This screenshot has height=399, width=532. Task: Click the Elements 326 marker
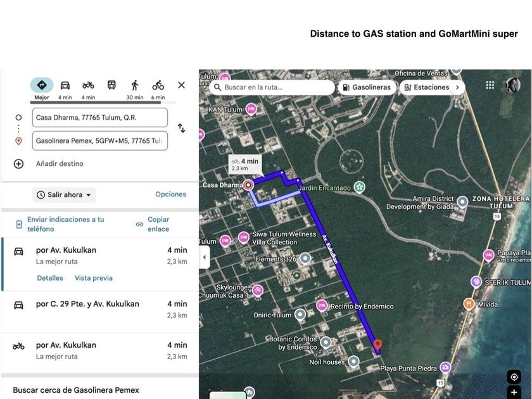pos(305,259)
